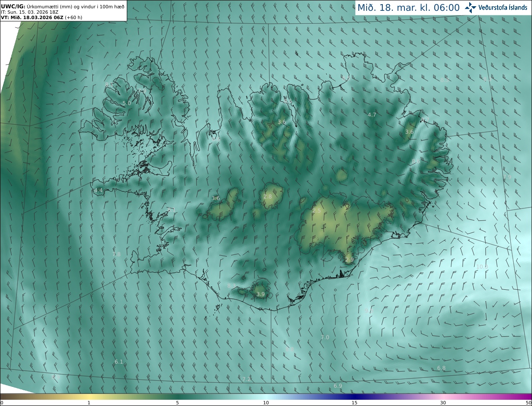
Task: Click the 2.5 value on the large glacier
Action: 317,211
